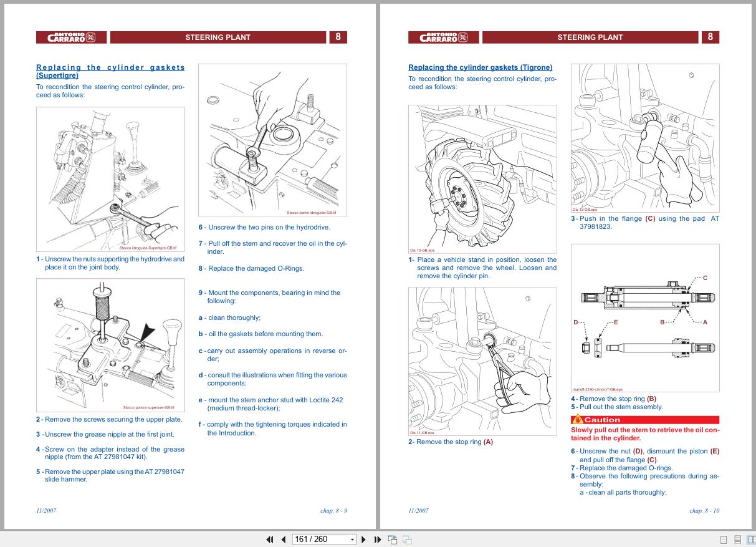Click the Antonio Carraro logo on left page

[71, 37]
